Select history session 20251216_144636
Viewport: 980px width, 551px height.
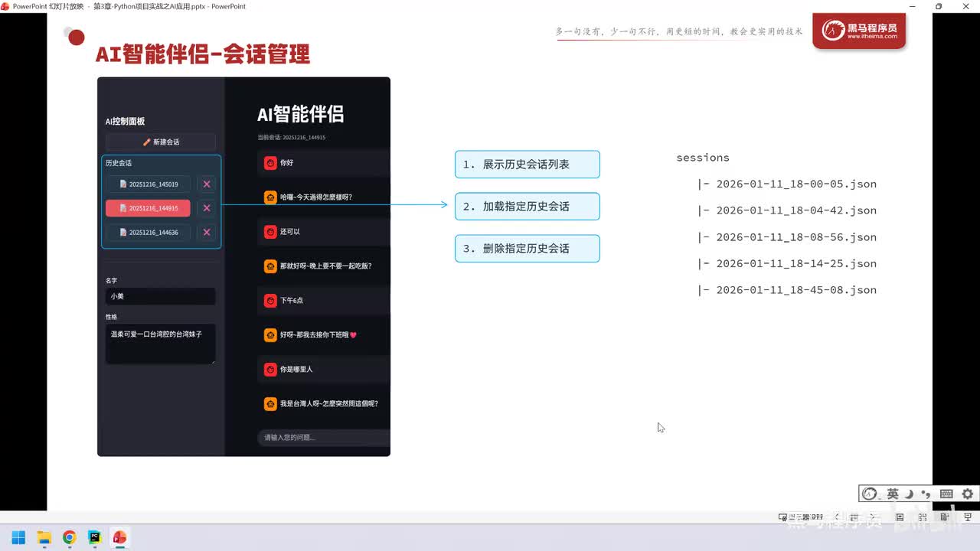pyautogui.click(x=148, y=232)
